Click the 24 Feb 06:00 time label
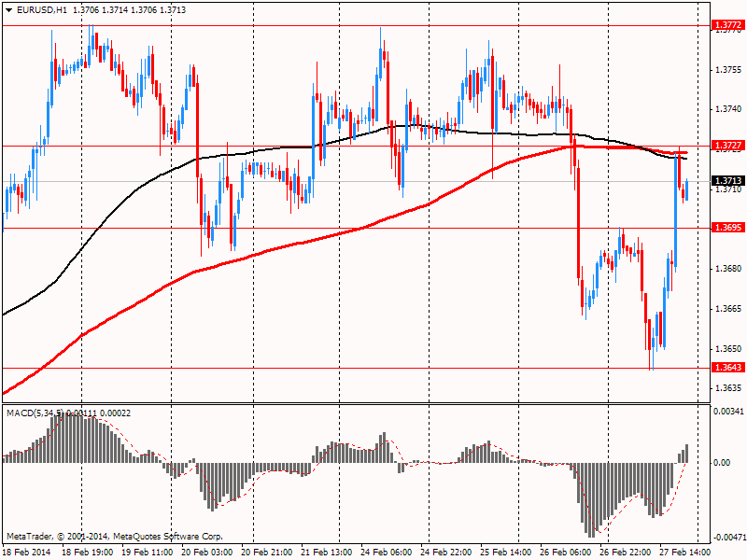Screen dimensions: 747x560 (387, 552)
